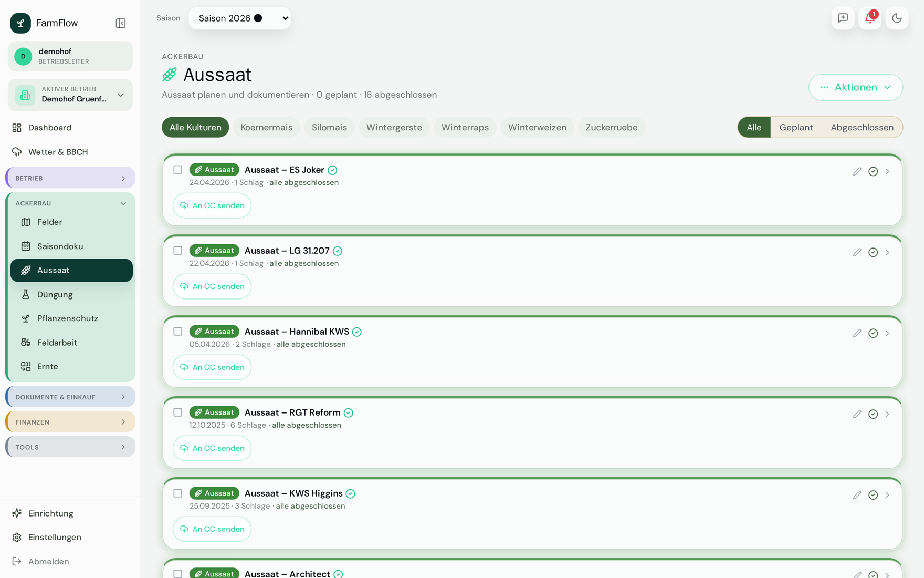This screenshot has width=924, height=578.
Task: Open the Aktionen dropdown menu
Action: pyautogui.click(x=856, y=87)
